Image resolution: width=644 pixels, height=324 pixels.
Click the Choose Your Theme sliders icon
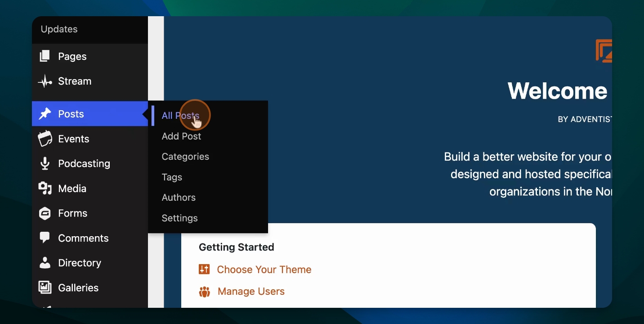[x=204, y=269]
